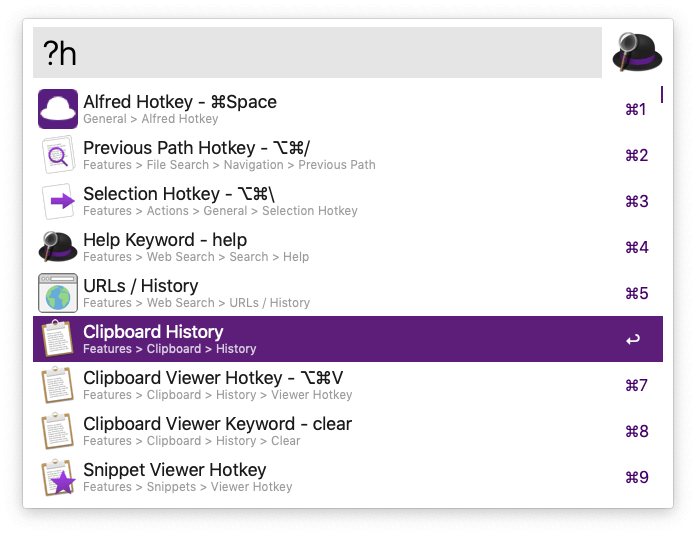Choose the Selection Hotkey result row
The width and height of the screenshot is (696, 535).
tap(348, 201)
